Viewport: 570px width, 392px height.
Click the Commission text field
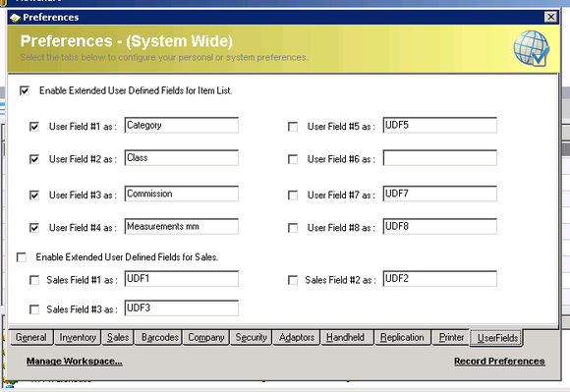(x=182, y=194)
